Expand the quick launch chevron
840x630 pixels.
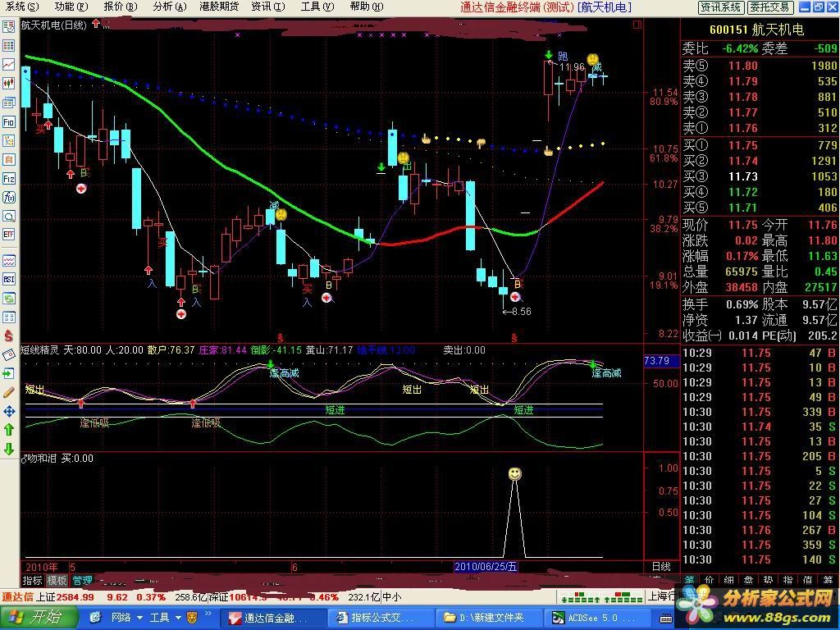(208, 614)
